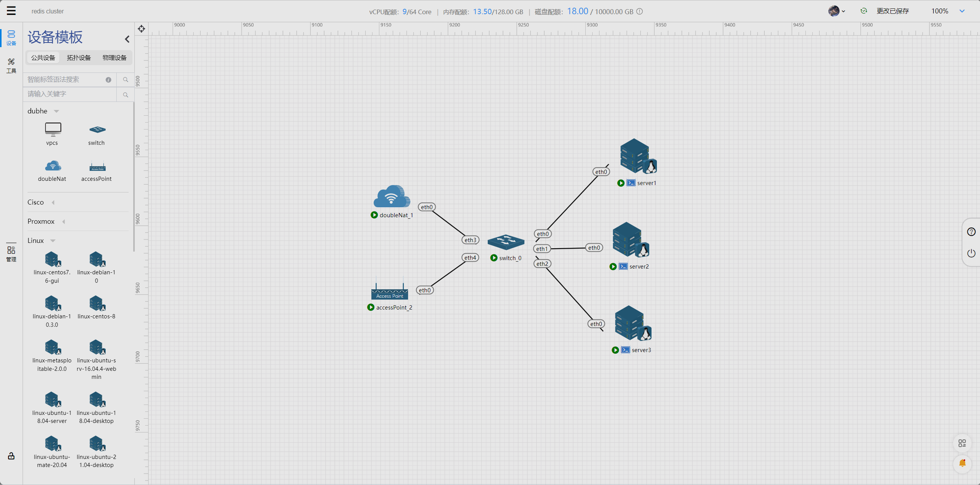This screenshot has height=485, width=980.
Task: Toggle the run status of doubleNat_1
Action: (x=374, y=215)
